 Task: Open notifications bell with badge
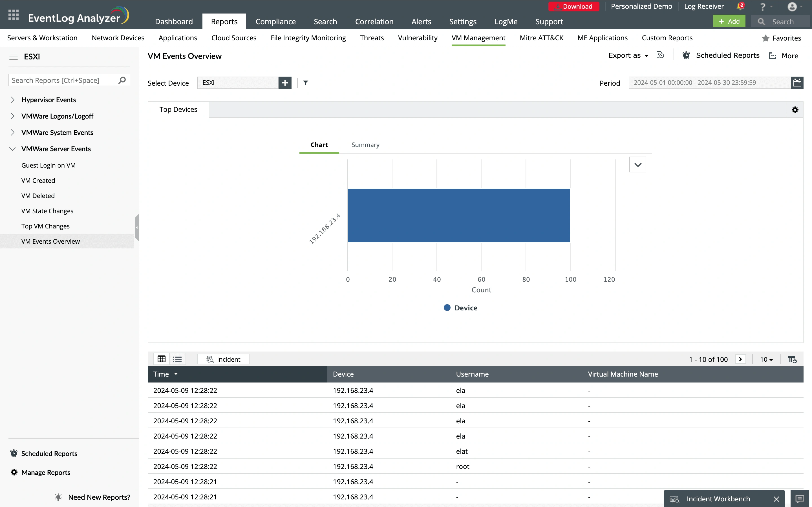740,6
